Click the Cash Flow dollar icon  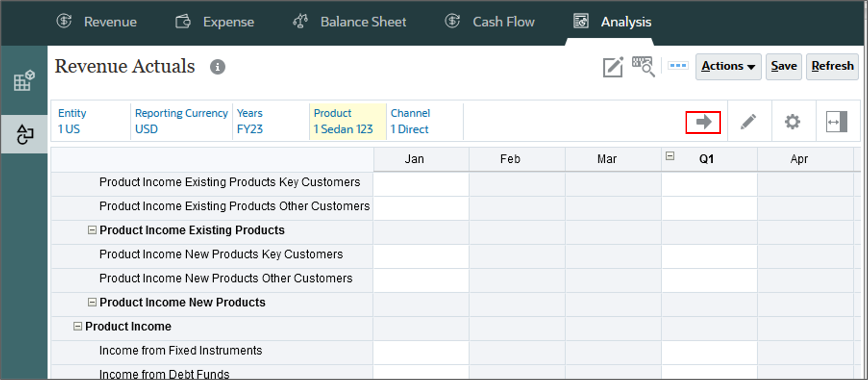(x=452, y=21)
